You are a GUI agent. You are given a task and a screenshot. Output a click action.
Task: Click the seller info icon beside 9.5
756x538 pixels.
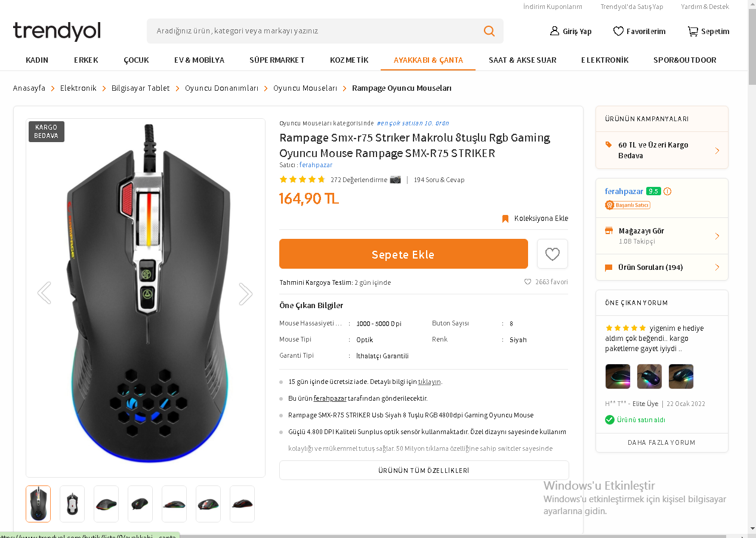click(x=667, y=191)
